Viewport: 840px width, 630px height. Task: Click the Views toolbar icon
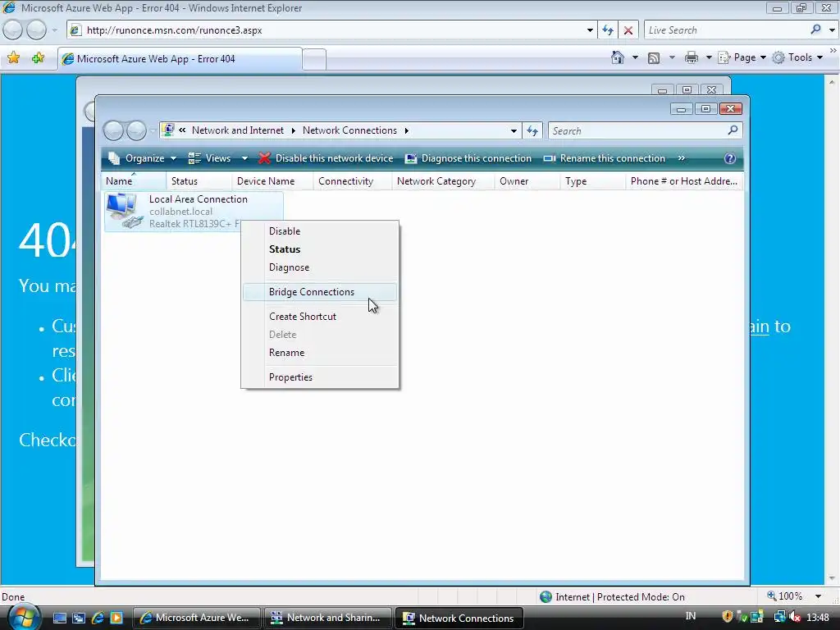pos(194,158)
